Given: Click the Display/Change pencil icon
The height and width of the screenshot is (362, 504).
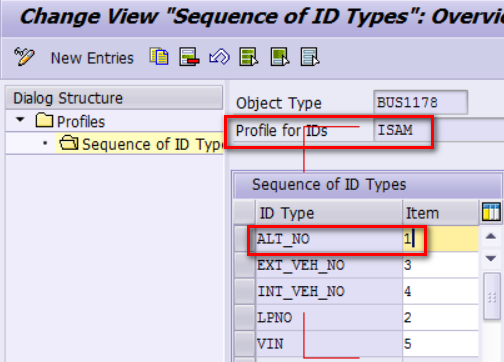Looking at the screenshot, I should point(24,57).
